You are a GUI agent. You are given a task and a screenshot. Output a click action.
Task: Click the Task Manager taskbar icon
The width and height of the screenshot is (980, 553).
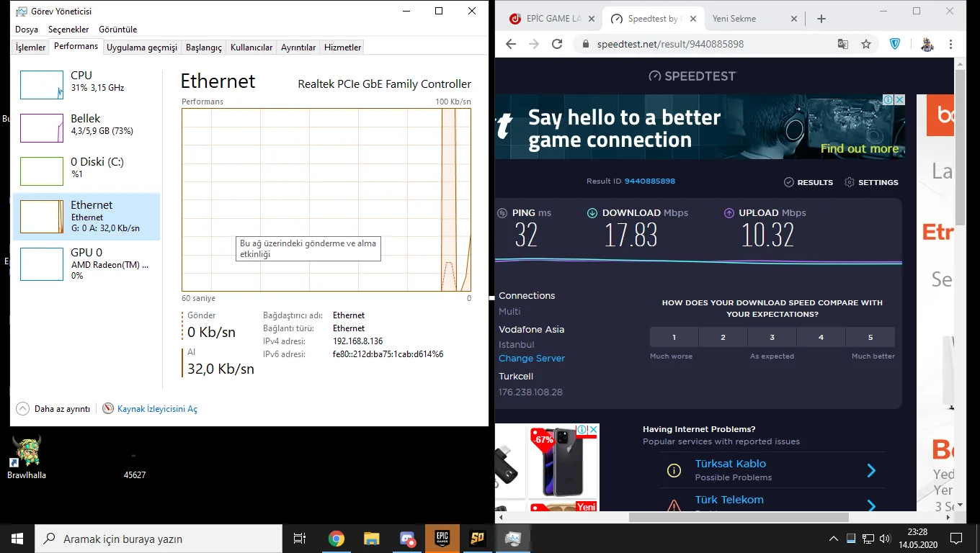pyautogui.click(x=513, y=539)
